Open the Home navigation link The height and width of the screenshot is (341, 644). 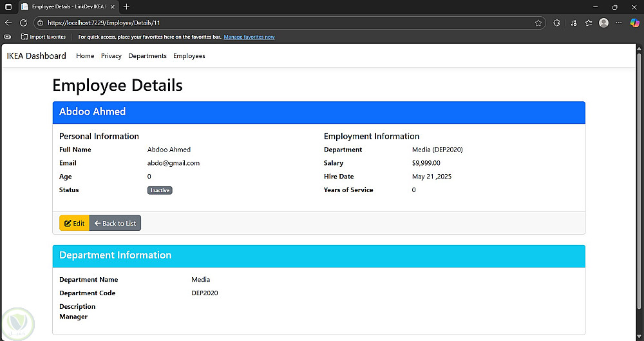coord(85,56)
